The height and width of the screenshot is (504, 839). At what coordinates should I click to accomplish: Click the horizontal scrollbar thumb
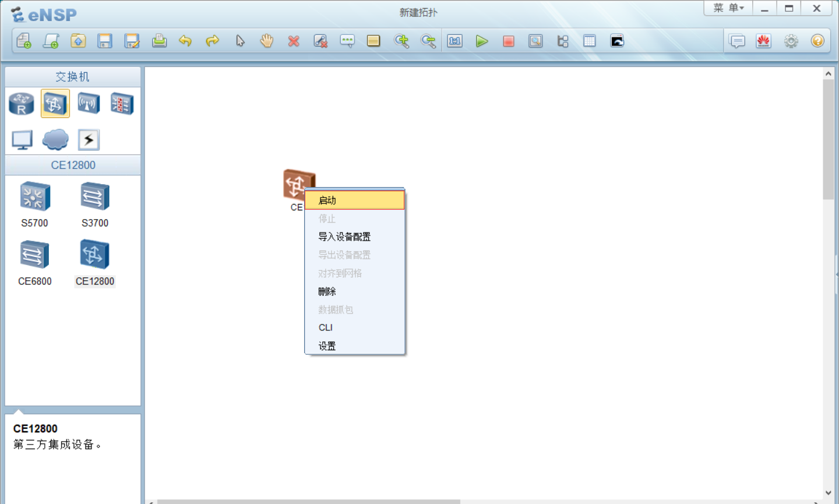click(x=309, y=502)
